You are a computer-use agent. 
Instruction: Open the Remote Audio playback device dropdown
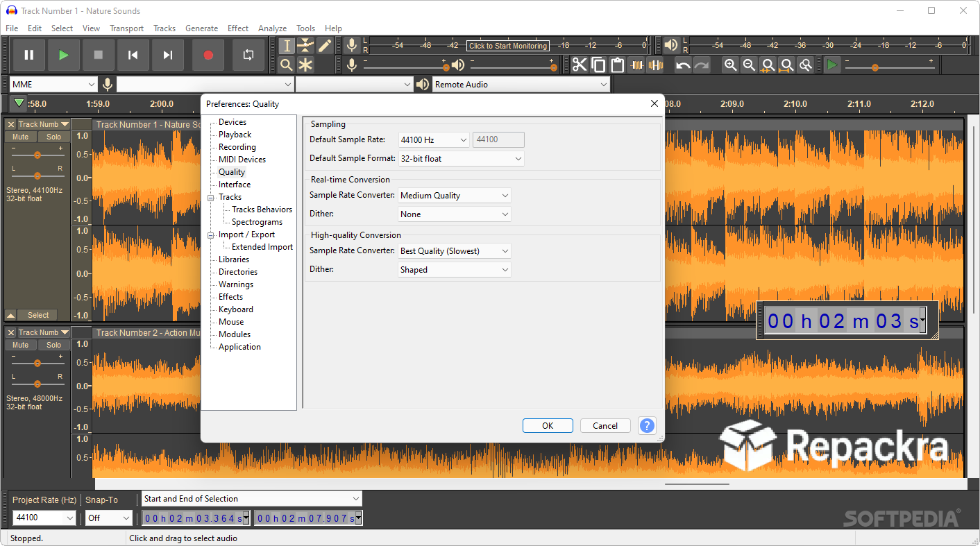pos(521,85)
